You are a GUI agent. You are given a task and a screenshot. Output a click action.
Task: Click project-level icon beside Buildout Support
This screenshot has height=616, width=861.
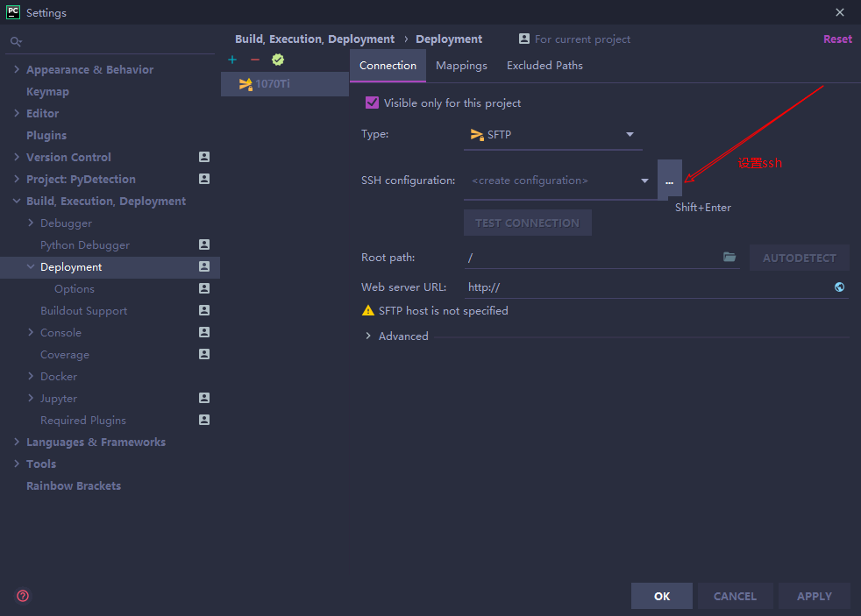pyautogui.click(x=204, y=310)
